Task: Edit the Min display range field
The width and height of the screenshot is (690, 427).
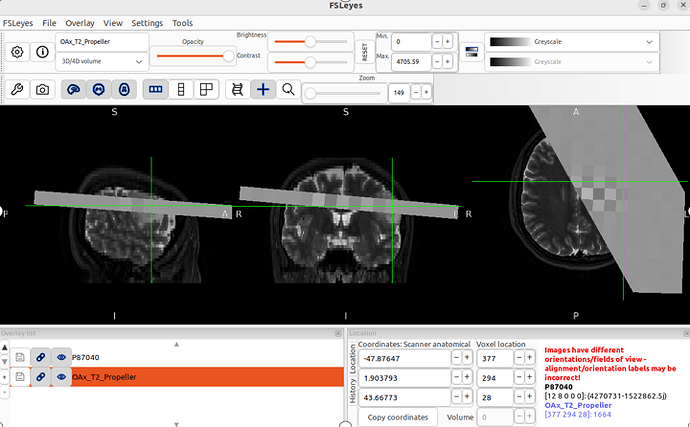Action: click(411, 42)
